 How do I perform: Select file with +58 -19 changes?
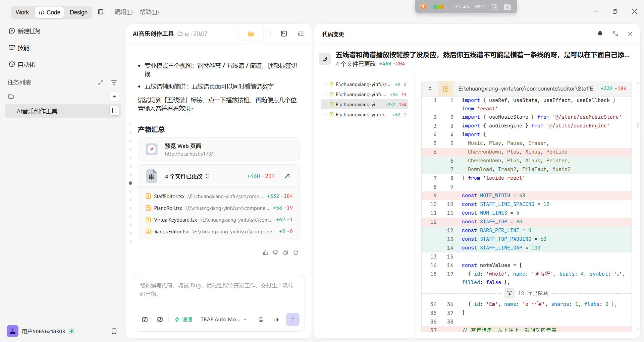click(x=364, y=95)
